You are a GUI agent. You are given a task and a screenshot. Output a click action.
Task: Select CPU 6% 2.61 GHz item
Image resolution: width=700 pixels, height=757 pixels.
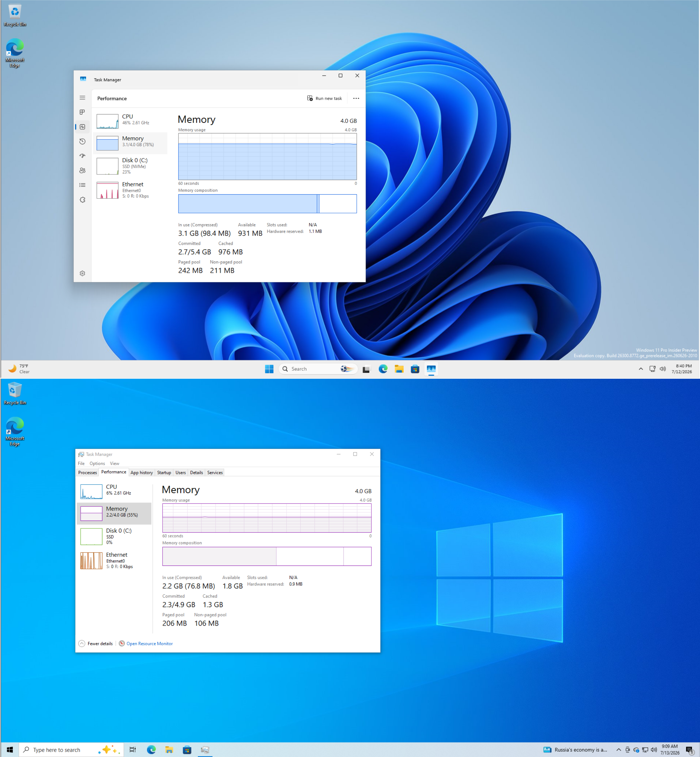[x=114, y=491]
